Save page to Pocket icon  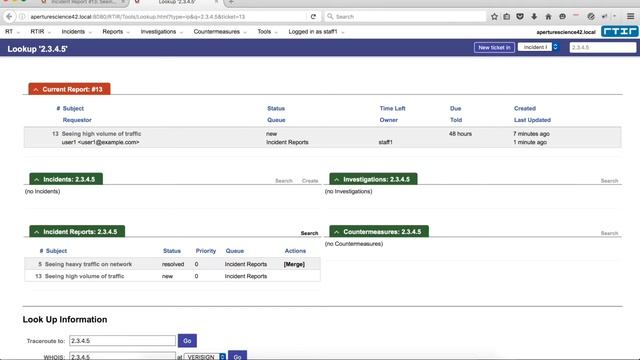520,17
